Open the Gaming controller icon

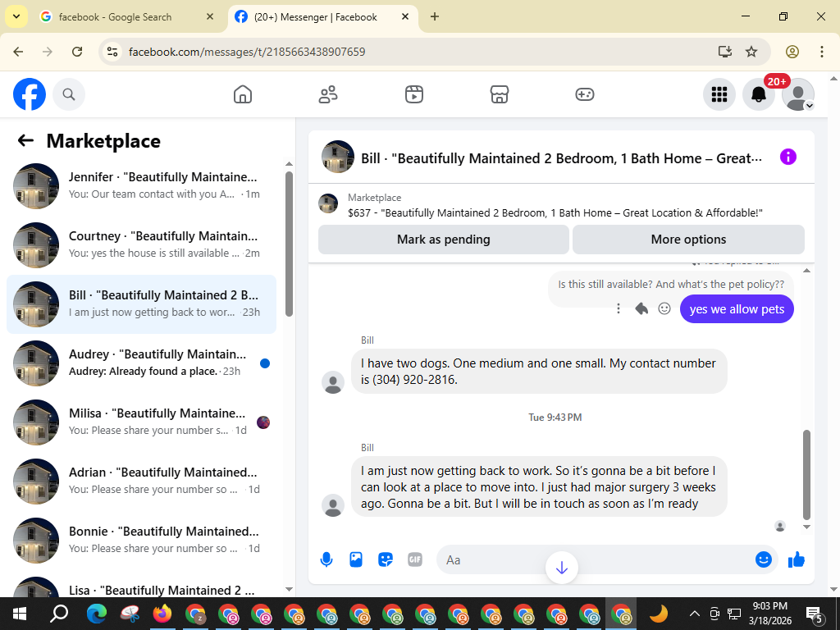click(584, 95)
